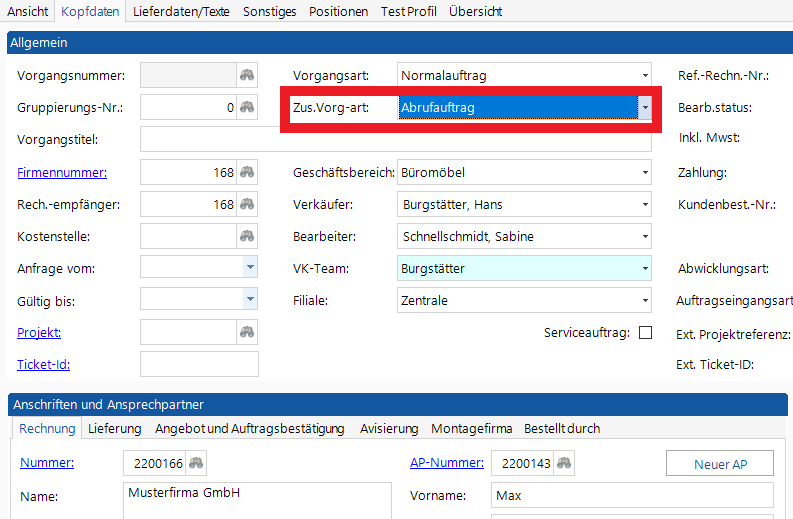Viewport: 793px width, 519px height.
Task: Follow the Ticket-ID link
Action: [43, 365]
